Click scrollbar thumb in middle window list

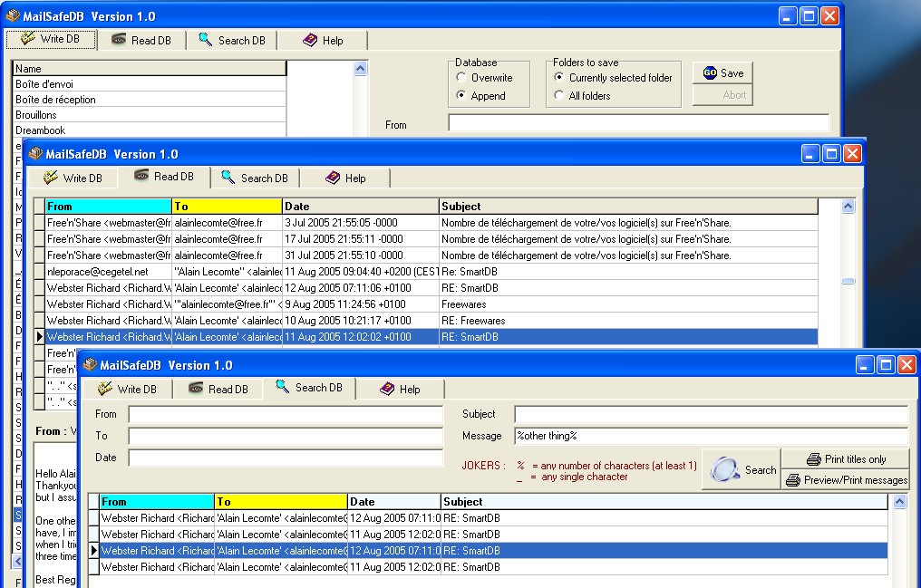(x=848, y=281)
